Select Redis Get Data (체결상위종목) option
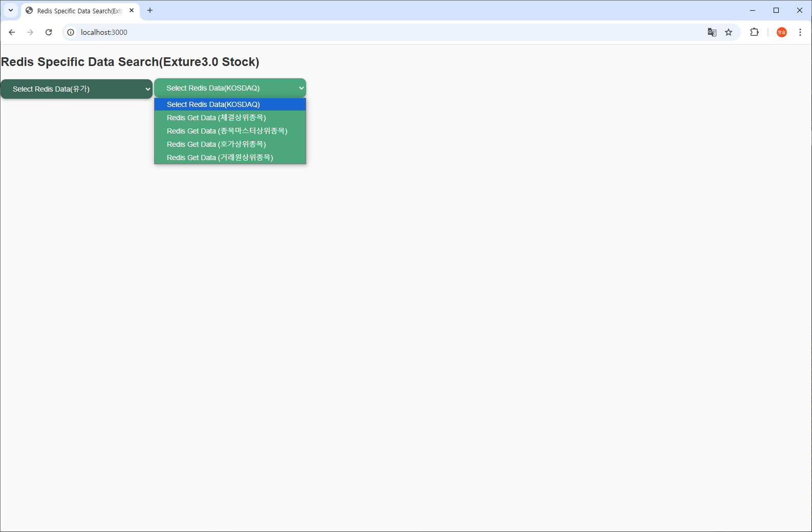Image resolution: width=812 pixels, height=532 pixels. click(230, 118)
